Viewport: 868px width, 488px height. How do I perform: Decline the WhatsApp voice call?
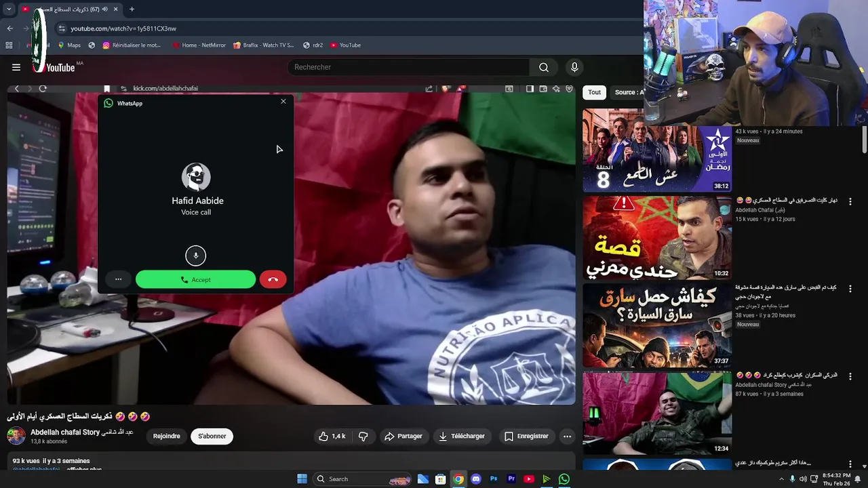[x=273, y=279]
